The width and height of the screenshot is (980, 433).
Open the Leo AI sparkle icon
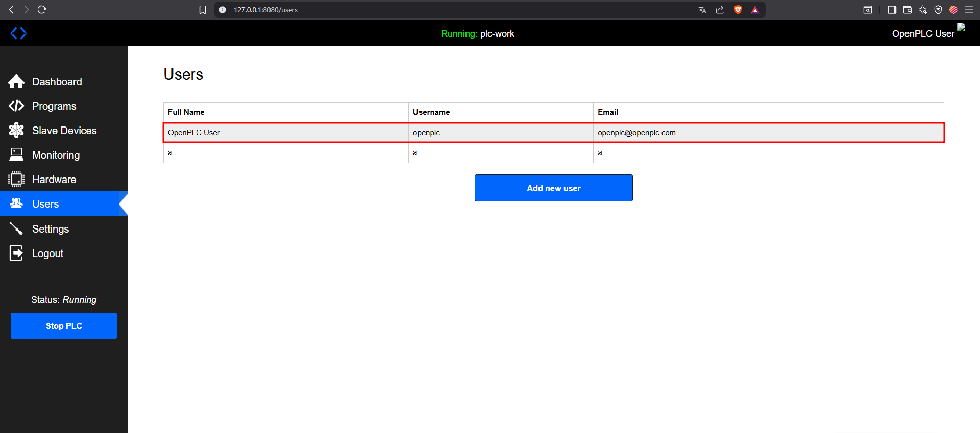[923, 10]
